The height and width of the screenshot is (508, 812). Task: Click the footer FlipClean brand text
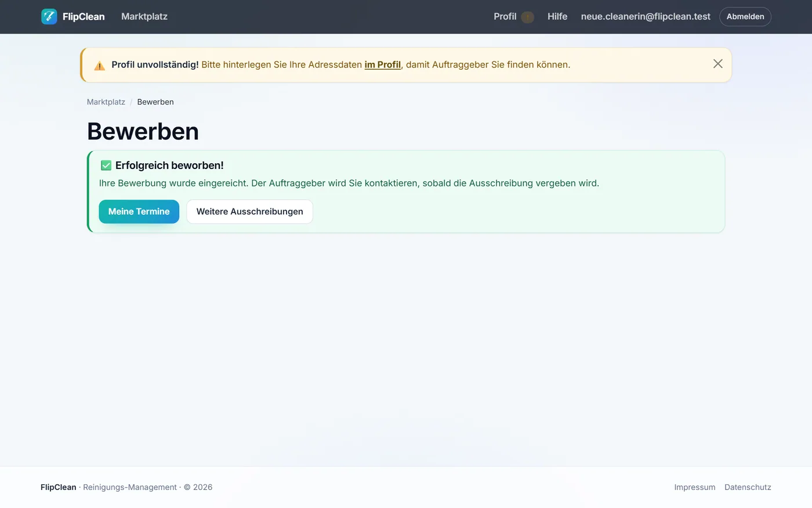coord(59,487)
